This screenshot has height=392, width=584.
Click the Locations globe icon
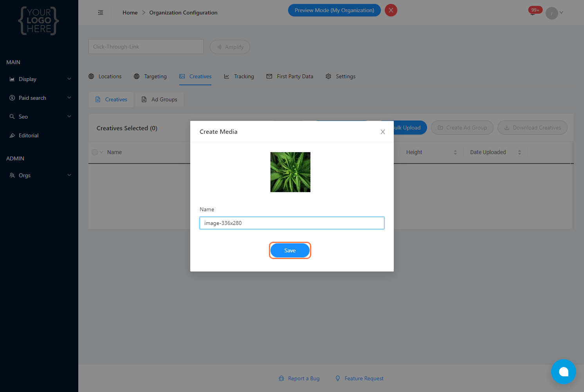[91, 76]
